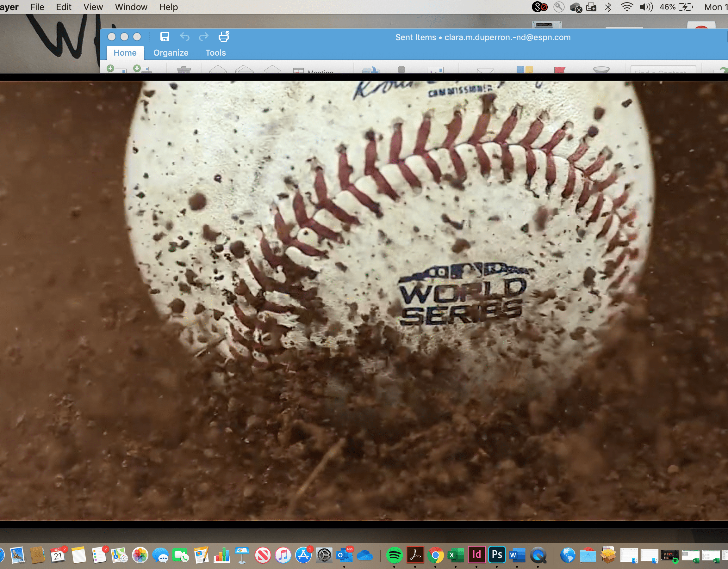The height and width of the screenshot is (569, 728).
Task: Open Excel from the Dock
Action: 456,555
